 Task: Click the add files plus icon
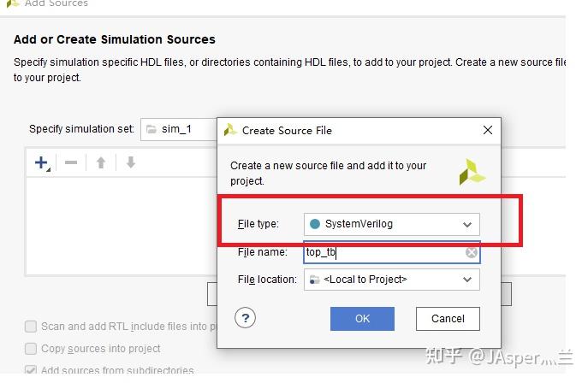pyautogui.click(x=41, y=162)
